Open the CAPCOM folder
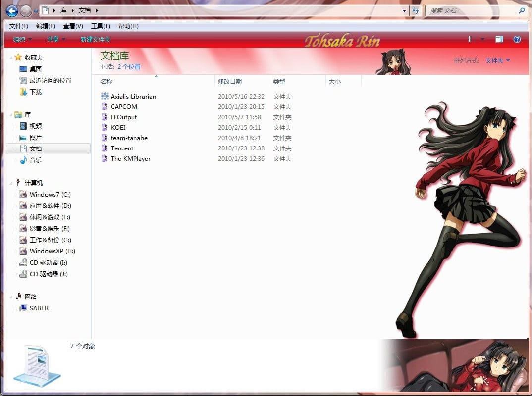Screen dimensions: 532x396 (124, 106)
